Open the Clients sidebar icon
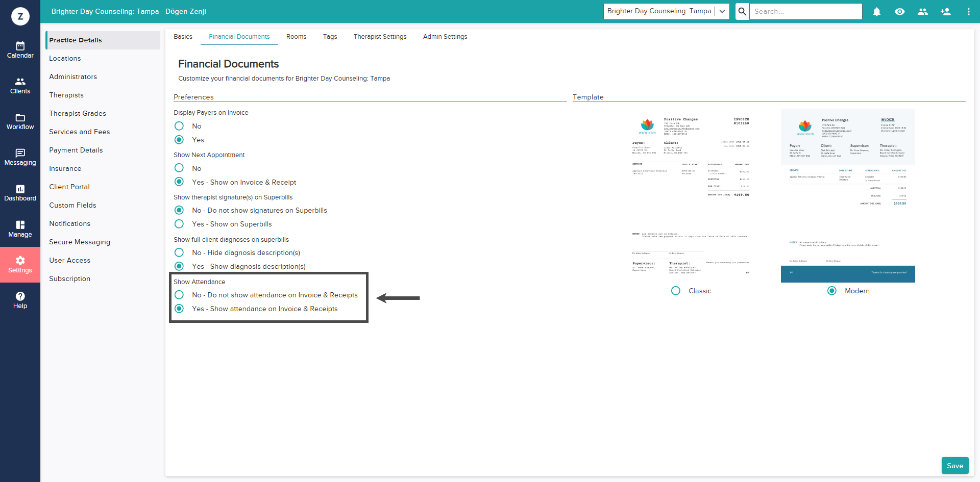The height and width of the screenshot is (482, 980). click(x=20, y=86)
